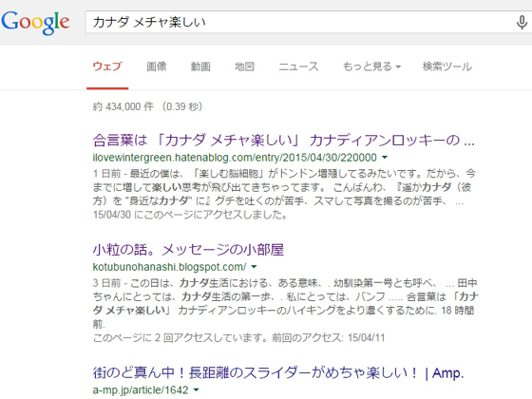The width and height of the screenshot is (532, 399).
Task: Click the Google logo
Action: 36,23
